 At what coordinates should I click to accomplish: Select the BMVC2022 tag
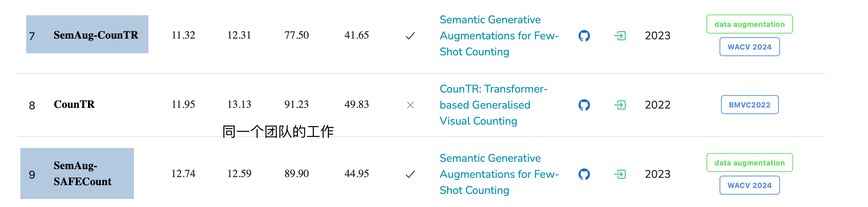pos(750,105)
